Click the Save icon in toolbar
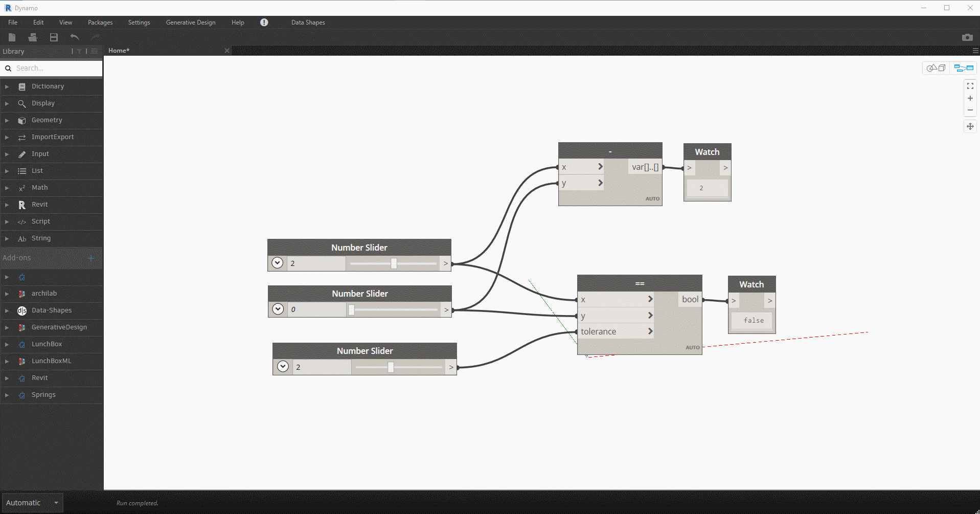This screenshot has width=980, height=514. (x=54, y=37)
